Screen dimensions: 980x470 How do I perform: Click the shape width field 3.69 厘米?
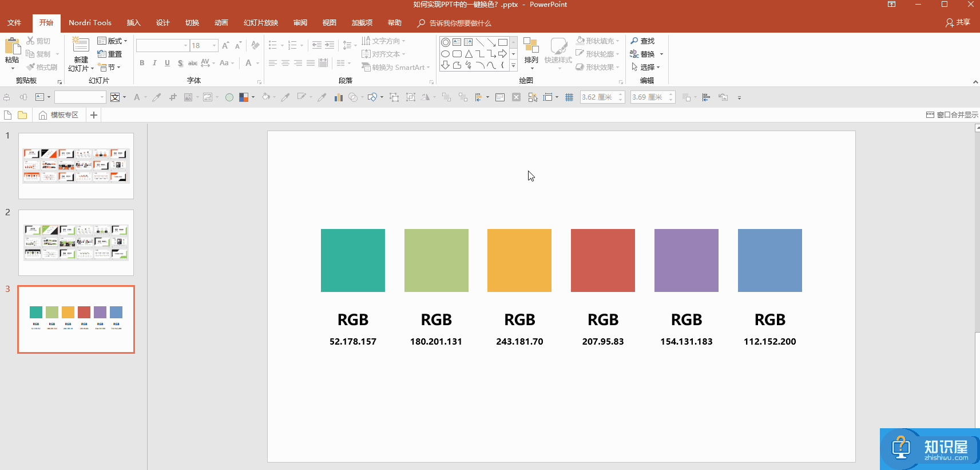(x=652, y=97)
